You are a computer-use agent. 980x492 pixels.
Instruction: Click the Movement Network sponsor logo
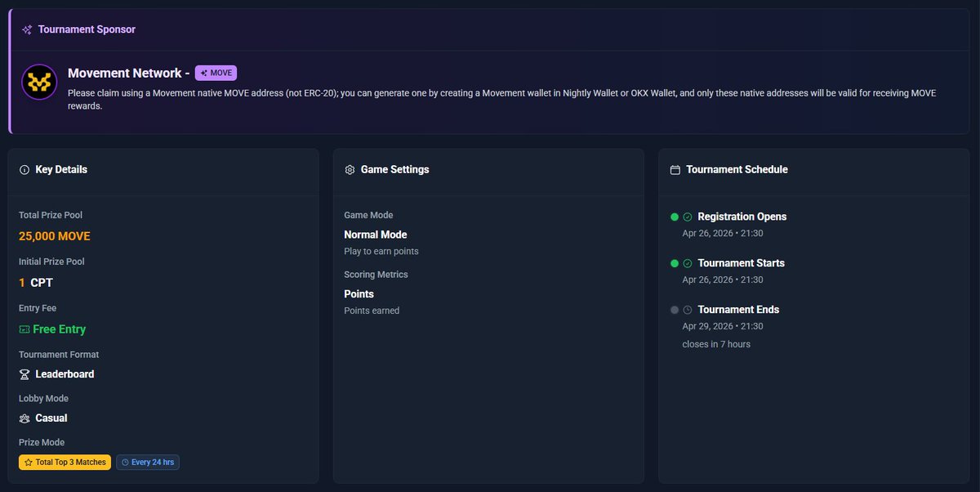[39, 82]
